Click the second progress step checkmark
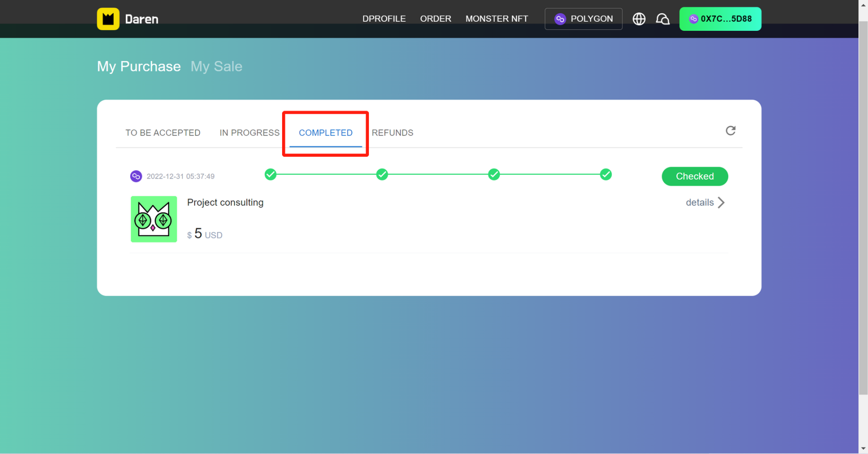868x454 pixels. 382,174
